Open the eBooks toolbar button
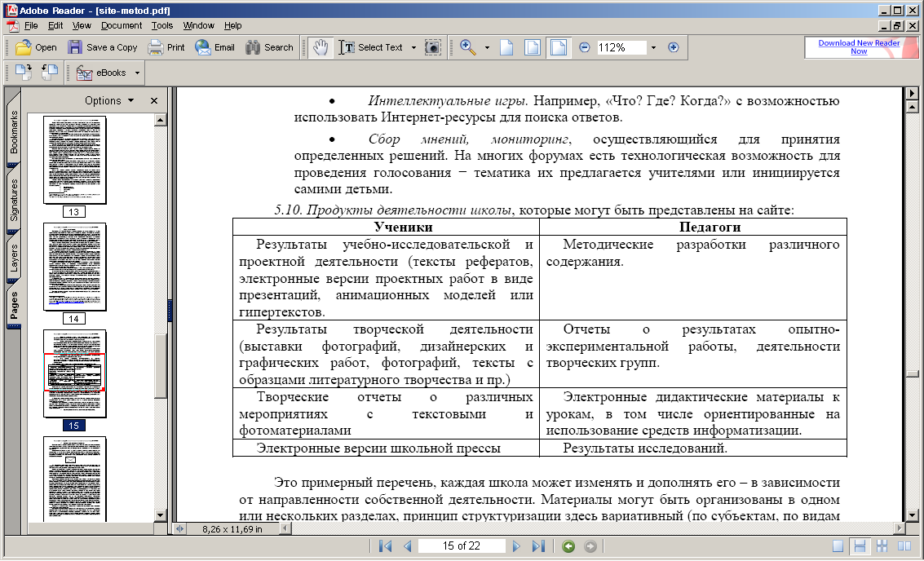 coord(101,73)
